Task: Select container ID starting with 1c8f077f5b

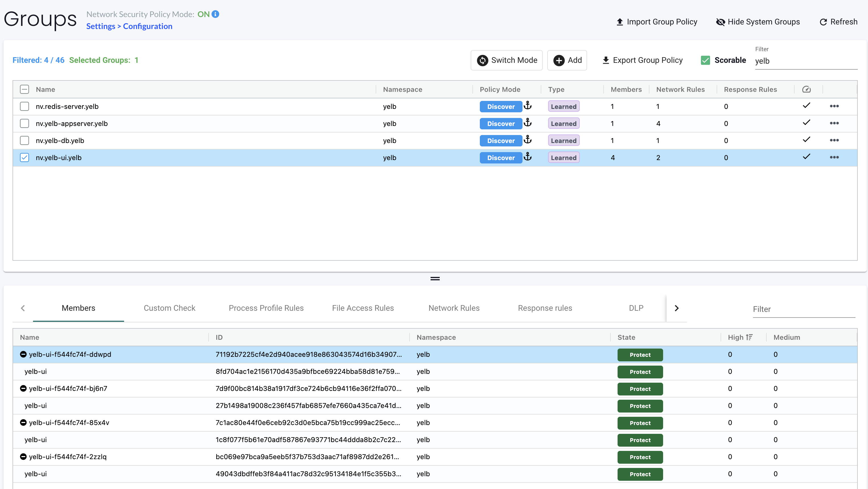Action: point(308,440)
